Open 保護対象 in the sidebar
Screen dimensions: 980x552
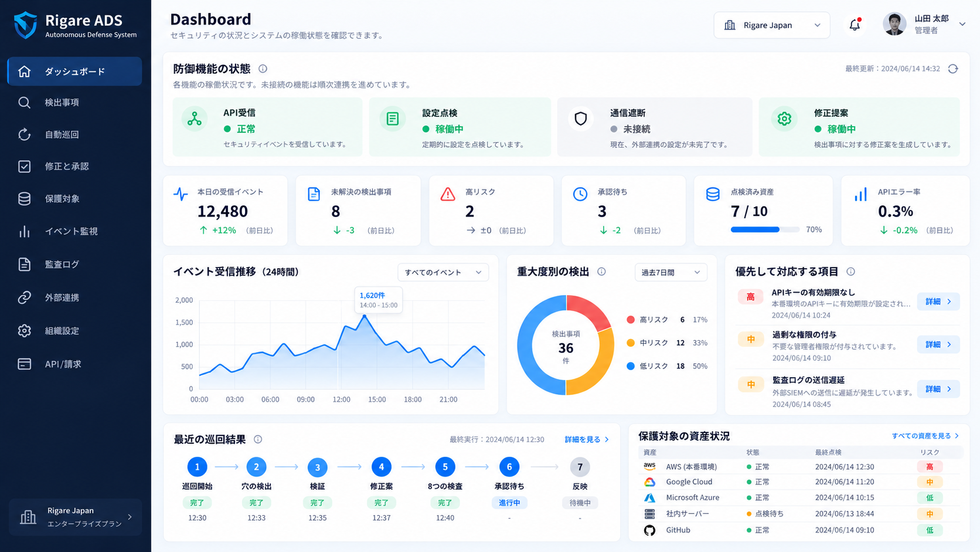click(74, 199)
